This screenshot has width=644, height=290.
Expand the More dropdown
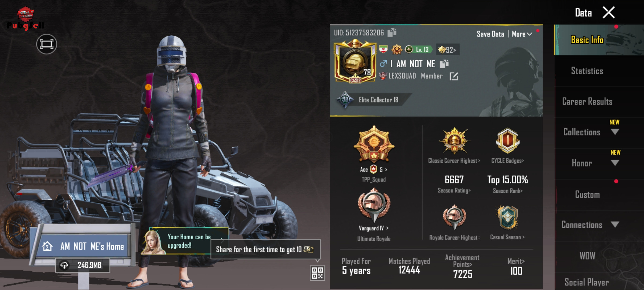[x=522, y=34]
